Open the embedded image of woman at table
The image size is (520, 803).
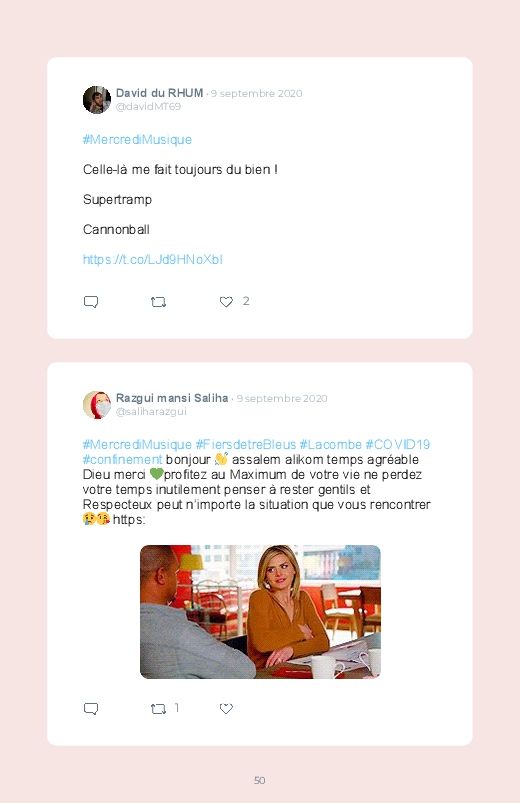tap(260, 612)
